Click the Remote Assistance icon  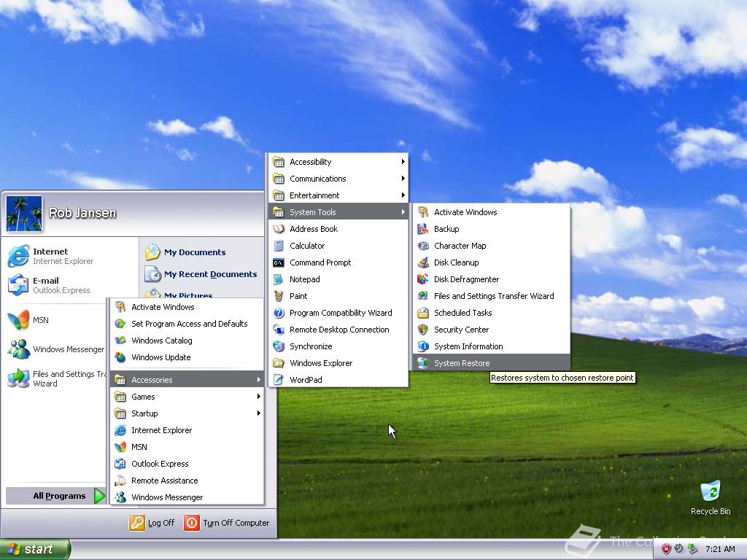pos(120,481)
